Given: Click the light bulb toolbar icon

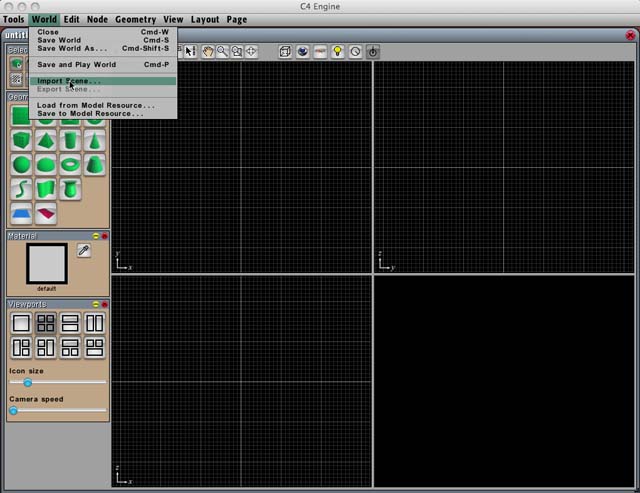Looking at the screenshot, I should pos(338,51).
